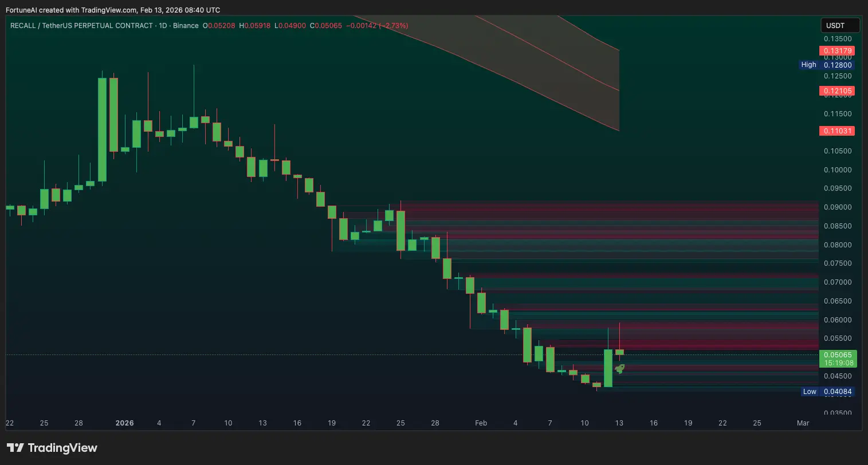This screenshot has height=465, width=868.
Task: Click the Binance exchange name in the legend
Action: coord(186,26)
